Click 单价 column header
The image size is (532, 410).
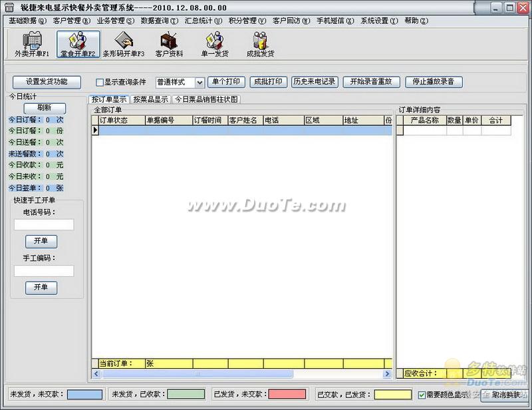[x=472, y=120]
